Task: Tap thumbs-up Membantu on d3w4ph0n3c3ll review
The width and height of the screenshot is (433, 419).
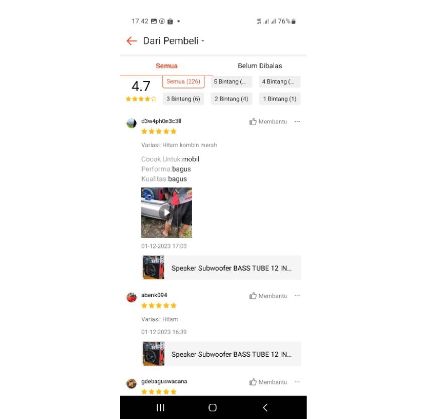Action: 268,122
